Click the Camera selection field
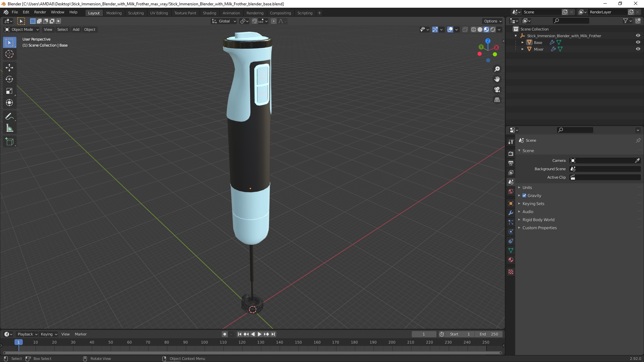The width and height of the screenshot is (644, 362). pos(602,161)
